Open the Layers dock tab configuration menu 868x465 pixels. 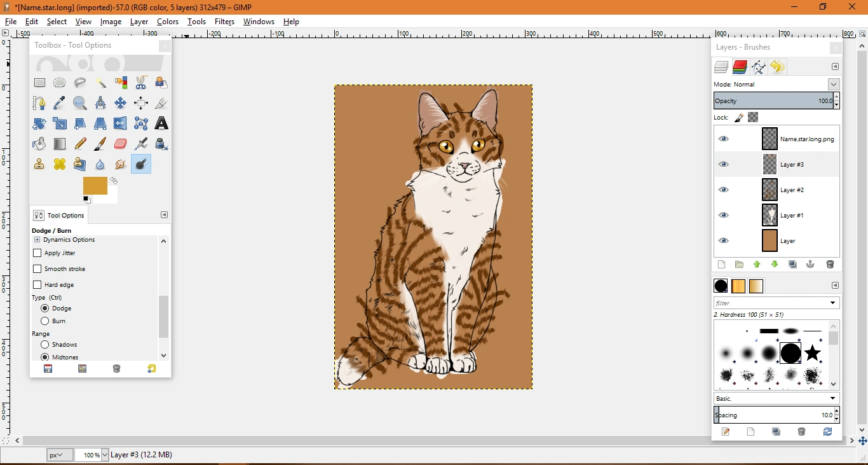835,67
